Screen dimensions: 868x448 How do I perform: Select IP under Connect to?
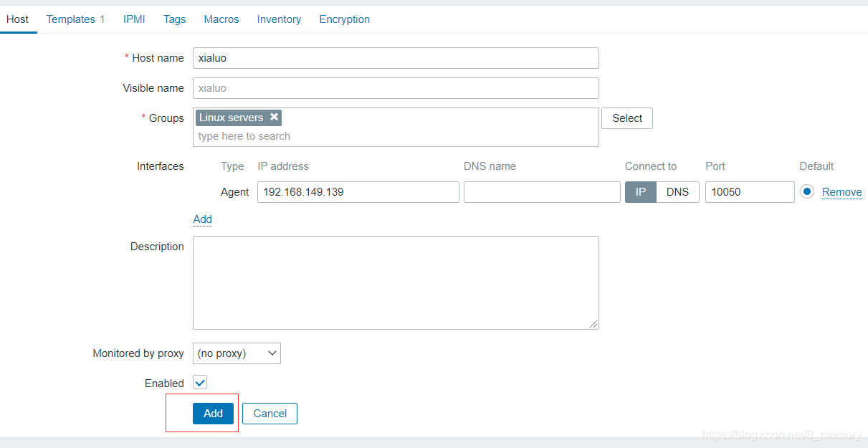coord(641,192)
